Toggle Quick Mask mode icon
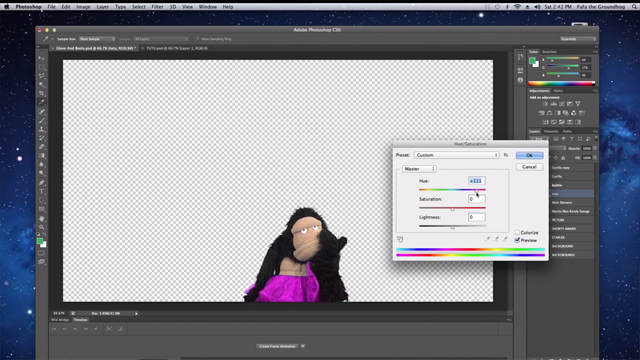Image resolution: width=640 pixels, height=360 pixels. coord(42,253)
